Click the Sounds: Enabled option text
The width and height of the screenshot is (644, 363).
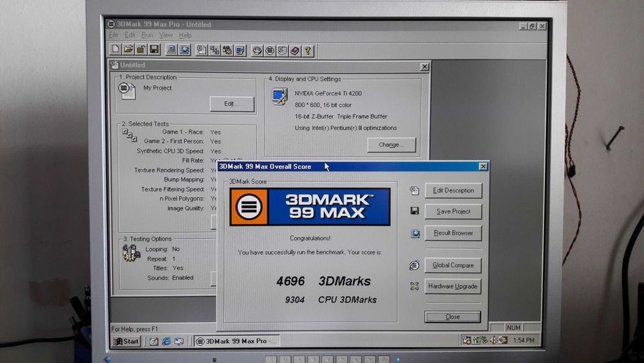[171, 278]
